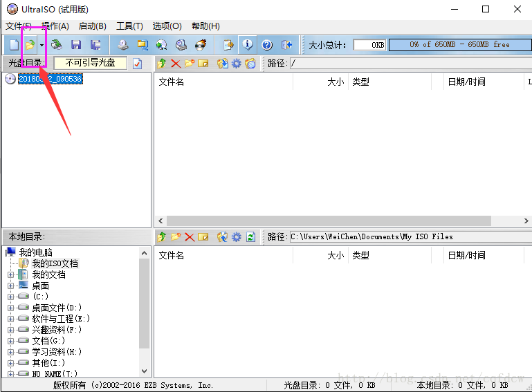Click the notepad icon beside the info button
The width and height of the screenshot is (532, 392).
tap(228, 45)
